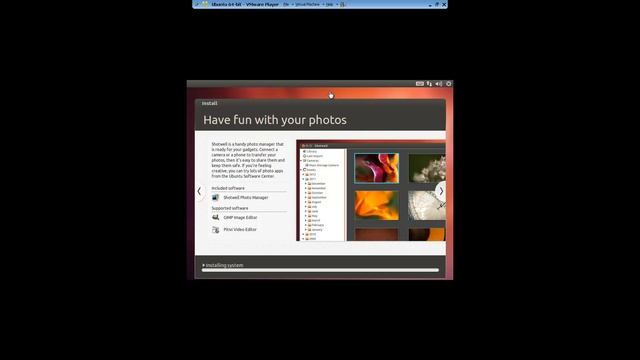Image resolution: width=640 pixels, height=360 pixels.
Task: Select the GIMP Image Editor label
Action: click(240, 218)
